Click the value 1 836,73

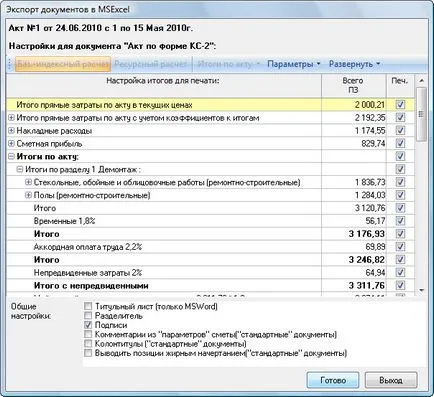coord(370,182)
